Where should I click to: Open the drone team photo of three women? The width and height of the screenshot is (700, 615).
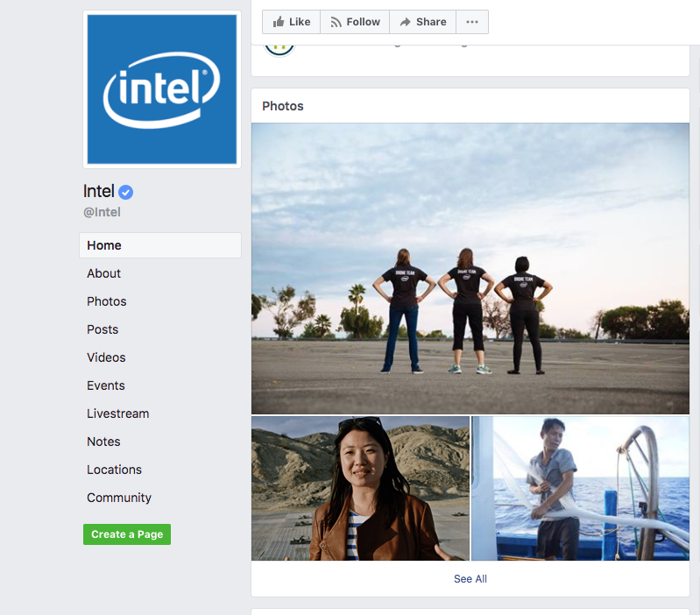[x=470, y=268]
